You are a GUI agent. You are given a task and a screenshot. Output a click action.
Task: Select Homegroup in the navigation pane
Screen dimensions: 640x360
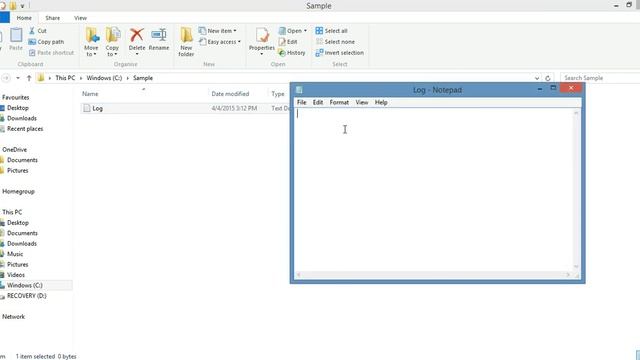coord(18,191)
